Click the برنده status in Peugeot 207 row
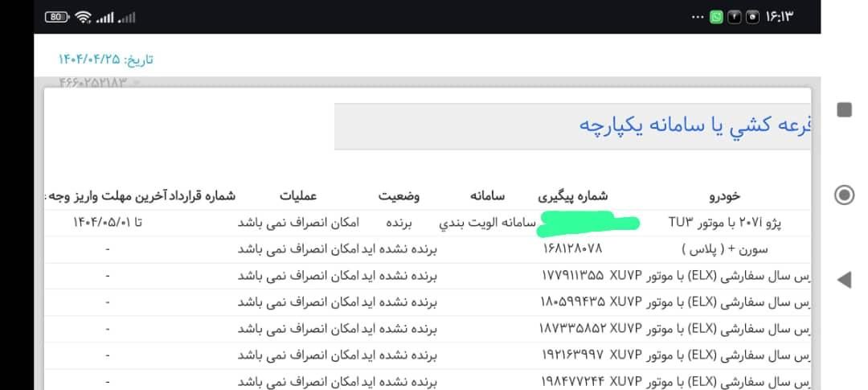 point(399,223)
